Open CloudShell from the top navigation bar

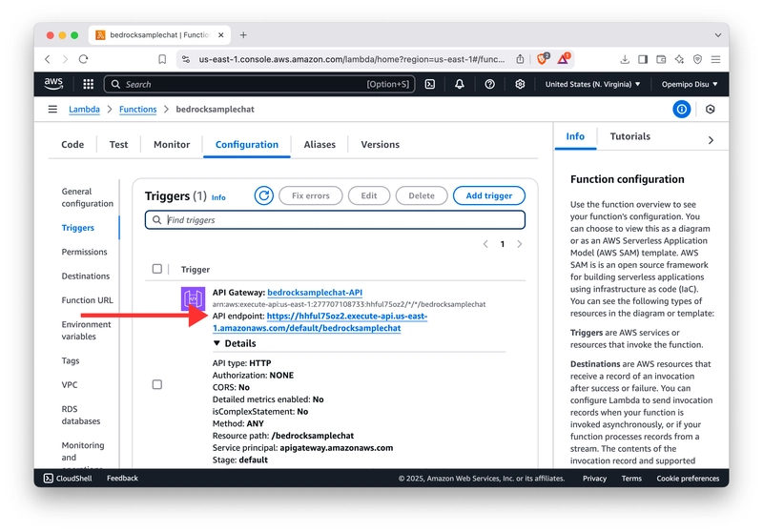click(x=430, y=84)
